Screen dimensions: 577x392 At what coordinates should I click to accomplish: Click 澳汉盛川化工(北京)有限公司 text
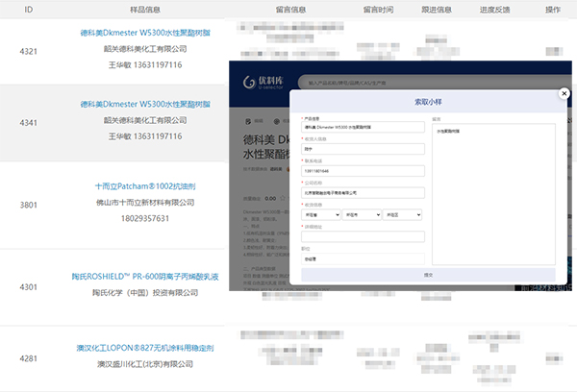click(x=145, y=364)
